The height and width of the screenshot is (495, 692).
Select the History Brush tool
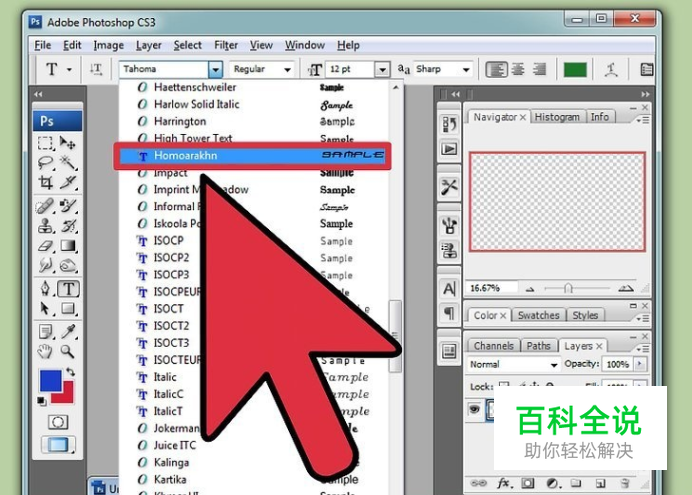(68, 226)
